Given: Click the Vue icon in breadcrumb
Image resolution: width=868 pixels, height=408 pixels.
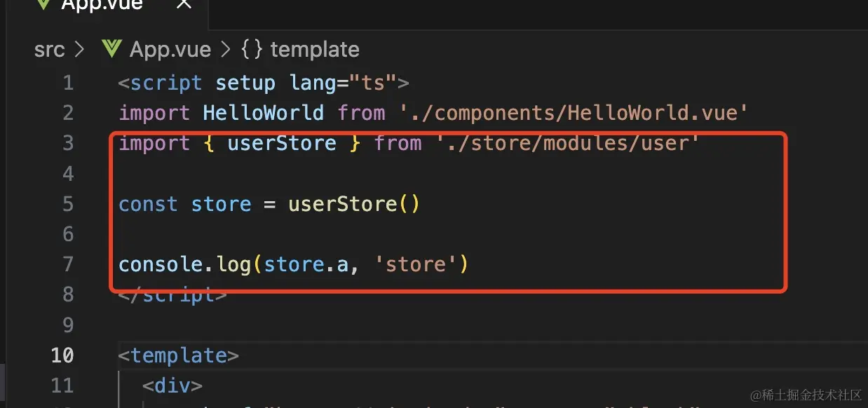Looking at the screenshot, I should tap(111, 49).
